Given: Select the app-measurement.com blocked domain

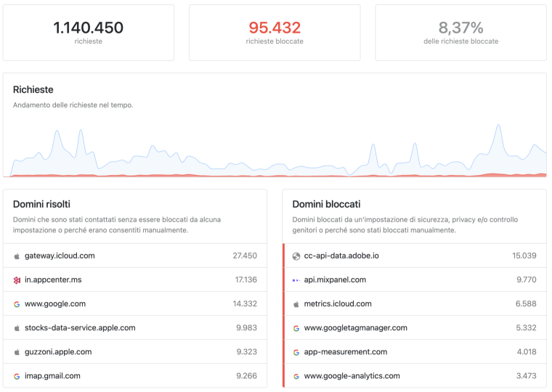Looking at the screenshot, I should pos(345,351).
